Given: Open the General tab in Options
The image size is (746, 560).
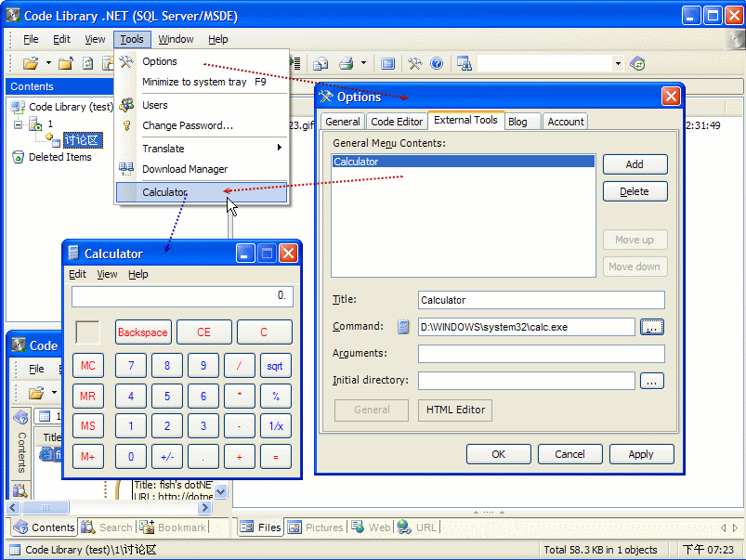Looking at the screenshot, I should (342, 122).
